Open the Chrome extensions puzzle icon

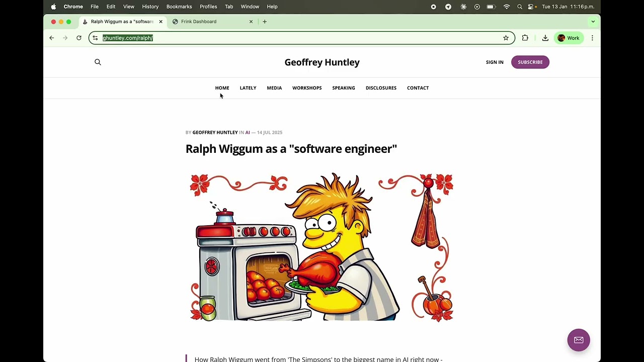(525, 38)
